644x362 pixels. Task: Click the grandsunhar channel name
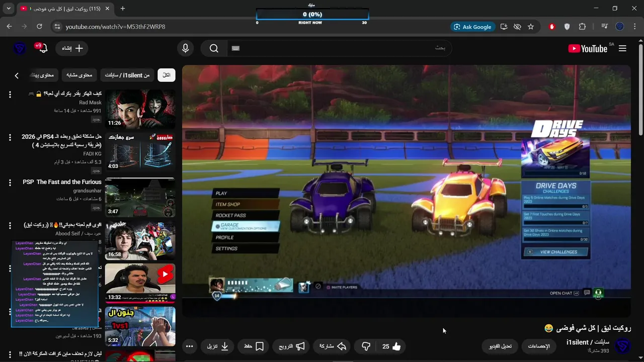[x=87, y=191]
